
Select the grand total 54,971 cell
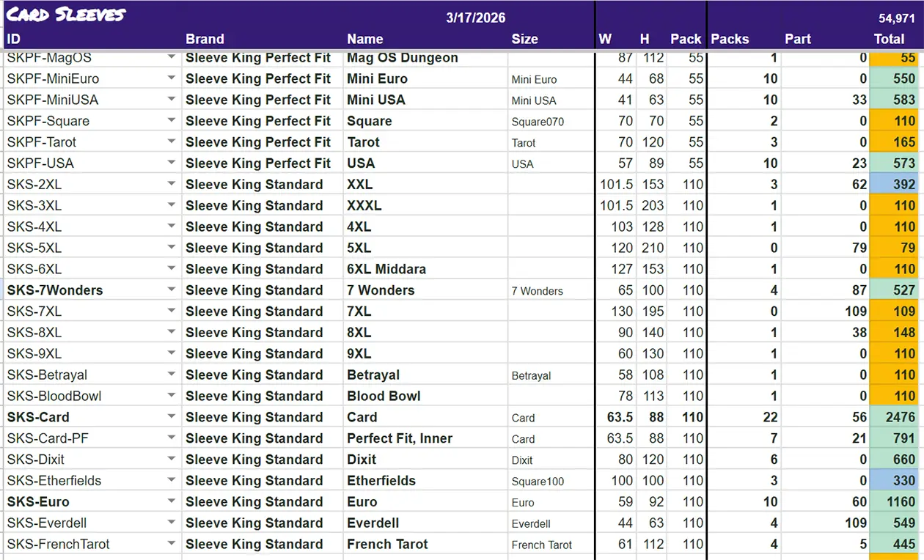[x=897, y=18]
